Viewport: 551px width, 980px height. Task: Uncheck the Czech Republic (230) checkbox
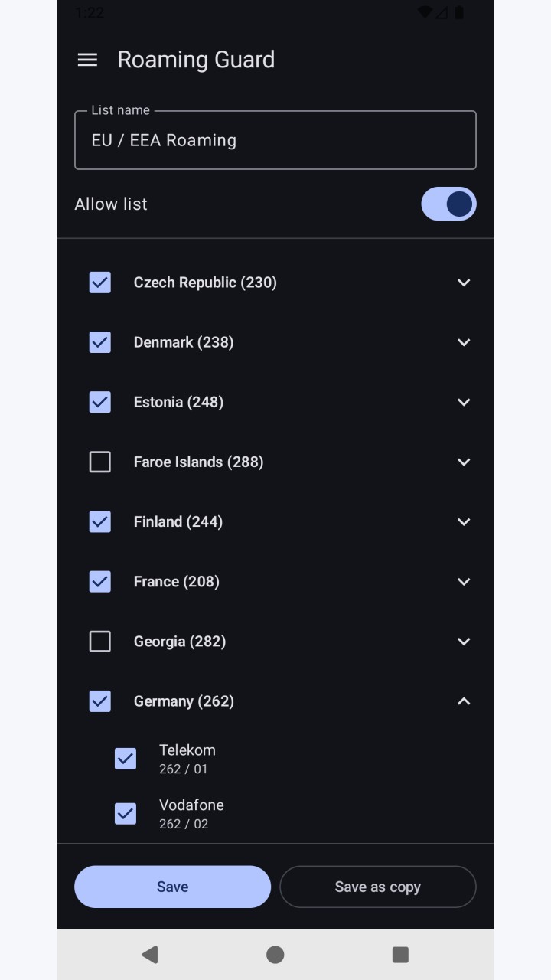click(100, 283)
